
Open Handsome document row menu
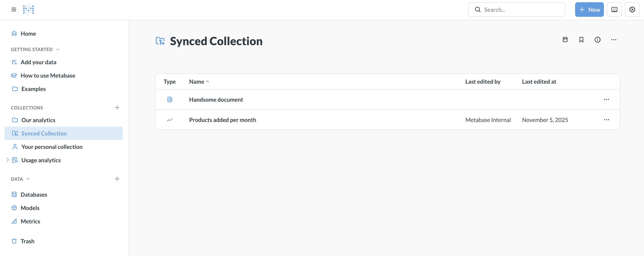(606, 99)
